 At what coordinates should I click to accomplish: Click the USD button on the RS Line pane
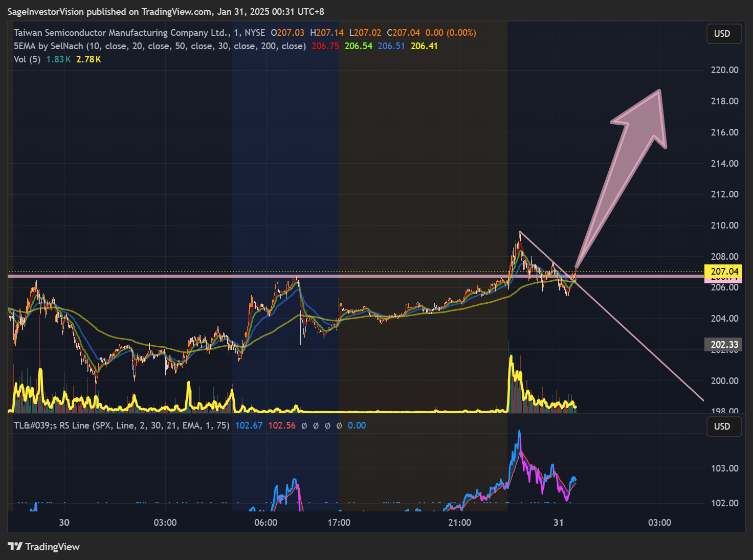(724, 427)
